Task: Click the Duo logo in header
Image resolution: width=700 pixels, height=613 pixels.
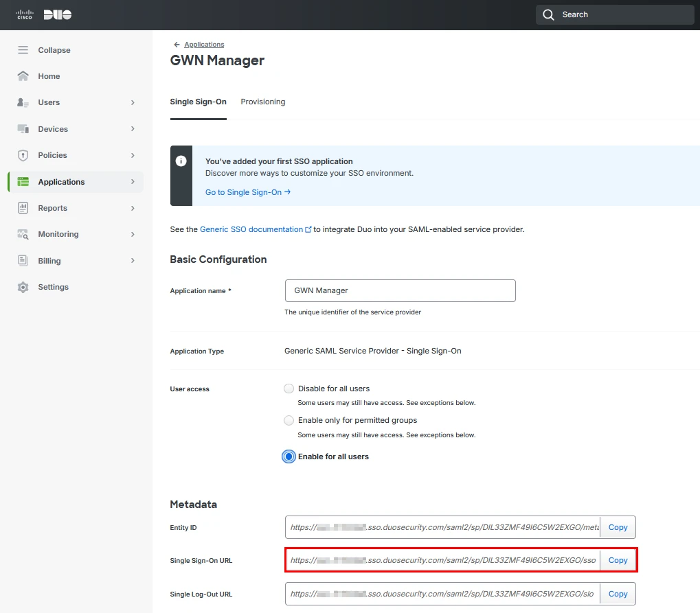Action: 58,14
